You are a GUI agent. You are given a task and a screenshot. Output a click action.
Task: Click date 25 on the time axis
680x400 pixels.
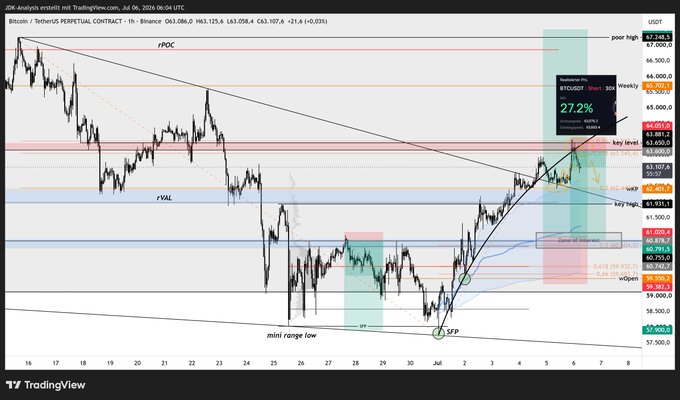pos(274,363)
